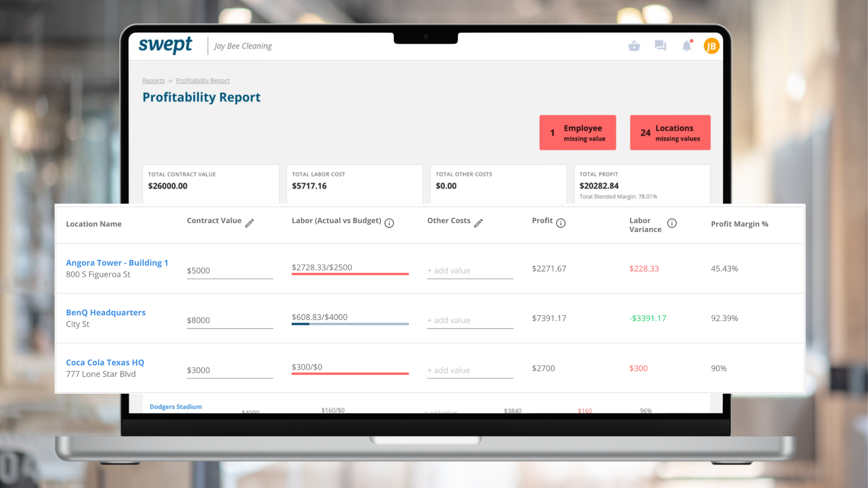Open the notifications bell
868x488 pixels.
pyautogui.click(x=687, y=46)
